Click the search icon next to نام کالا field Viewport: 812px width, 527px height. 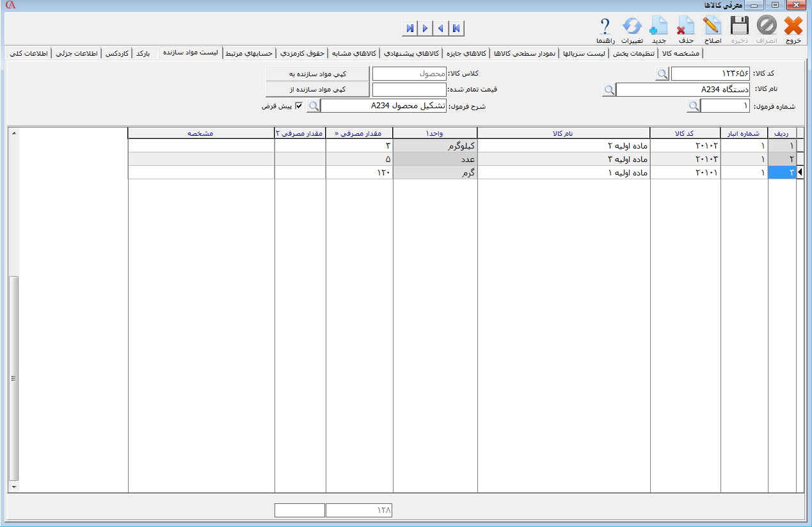point(609,90)
